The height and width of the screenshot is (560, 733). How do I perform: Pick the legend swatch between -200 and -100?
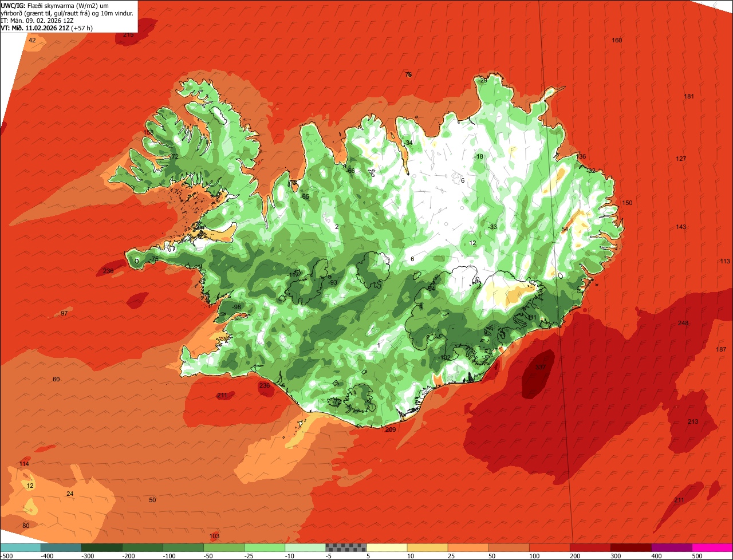[142, 547]
